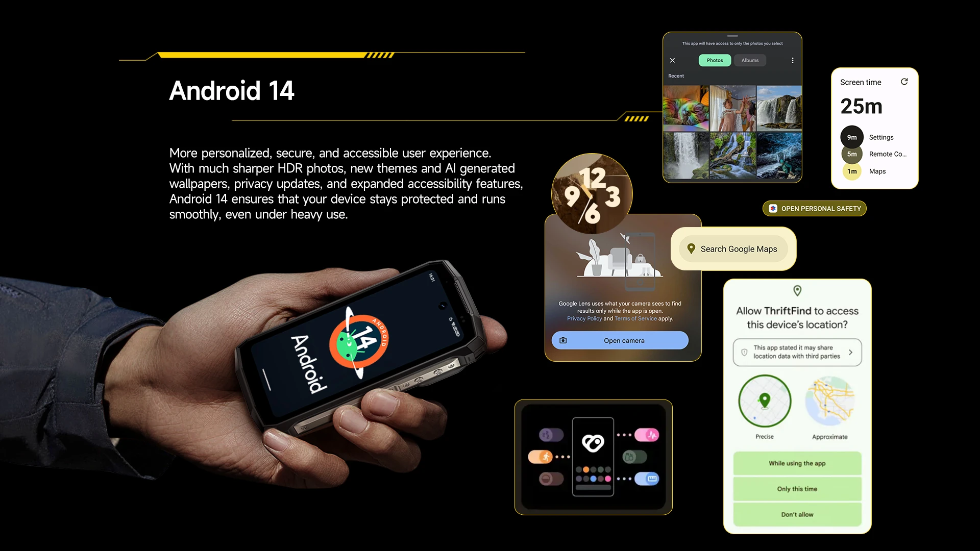Click the Google Maps search icon
This screenshot has height=551, width=980.
pos(691,249)
